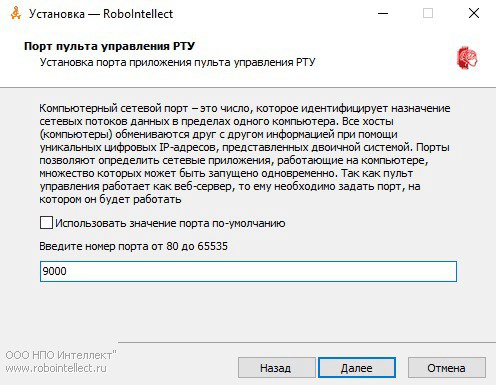Image resolution: width=496 pixels, height=385 pixels.
Task: Close the RoboIntellect installer window
Action: point(474,13)
